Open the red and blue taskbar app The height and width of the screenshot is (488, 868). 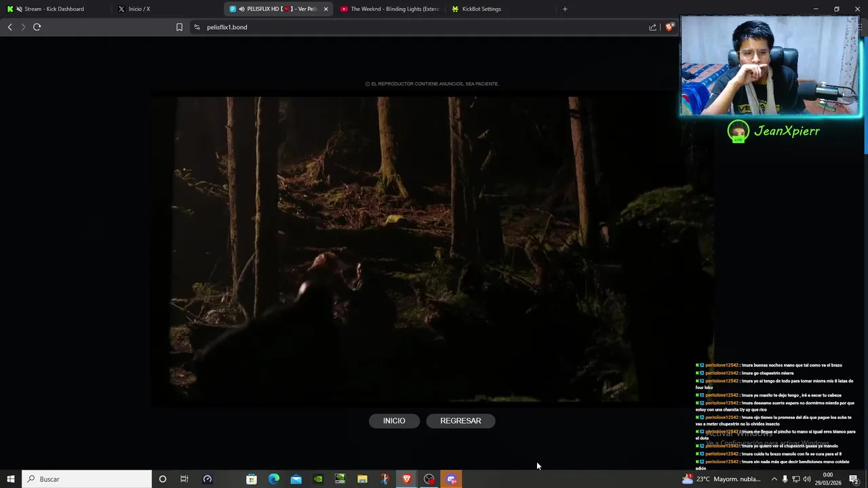[x=384, y=479]
